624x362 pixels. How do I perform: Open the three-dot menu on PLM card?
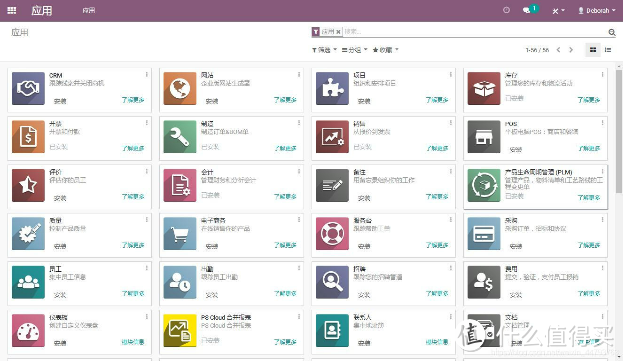(x=603, y=171)
